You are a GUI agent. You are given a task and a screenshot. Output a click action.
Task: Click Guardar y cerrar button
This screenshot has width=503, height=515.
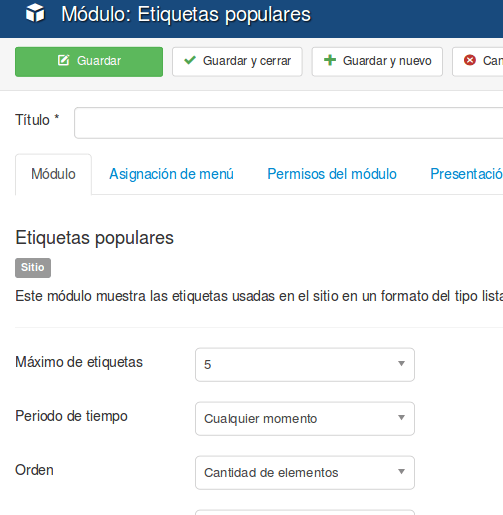237,62
